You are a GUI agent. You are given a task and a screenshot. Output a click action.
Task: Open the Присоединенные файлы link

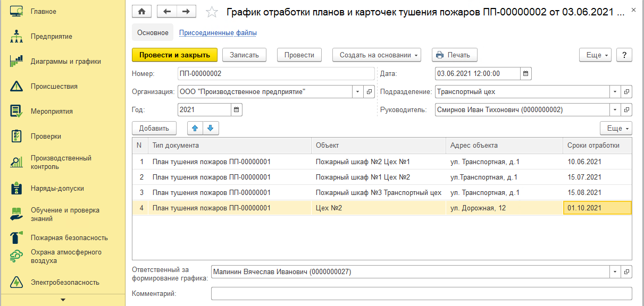point(218,33)
